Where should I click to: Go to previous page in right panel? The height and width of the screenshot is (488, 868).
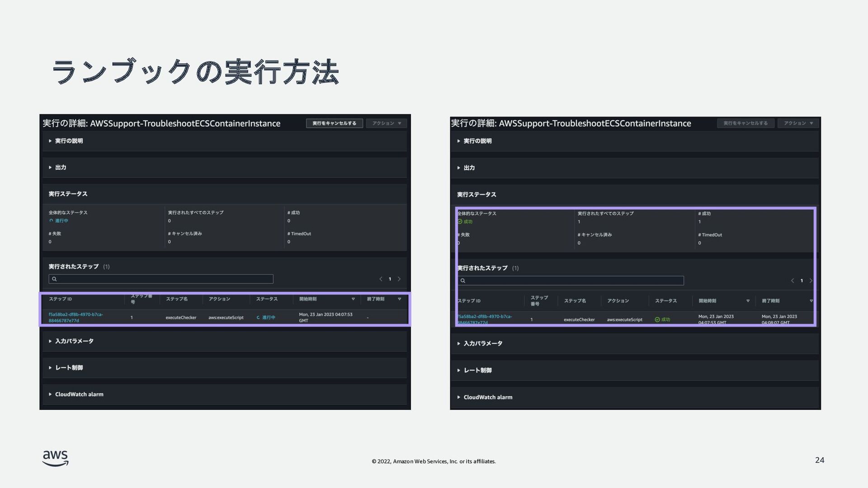(x=793, y=281)
